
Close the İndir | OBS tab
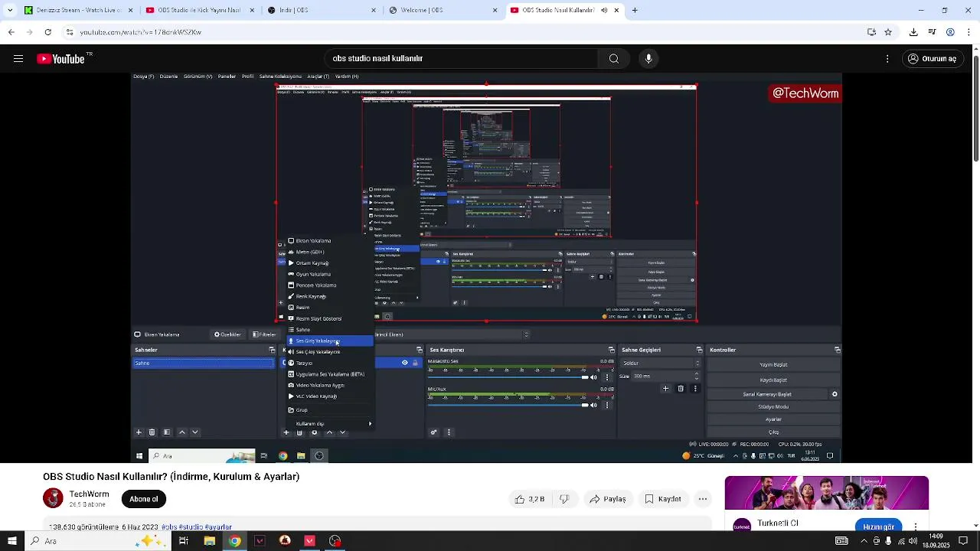coord(374,11)
